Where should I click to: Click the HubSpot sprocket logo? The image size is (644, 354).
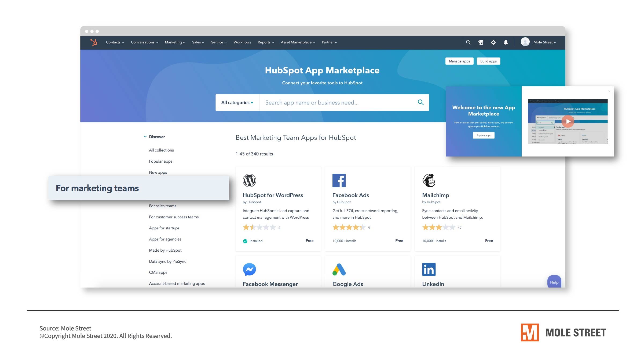click(x=94, y=42)
